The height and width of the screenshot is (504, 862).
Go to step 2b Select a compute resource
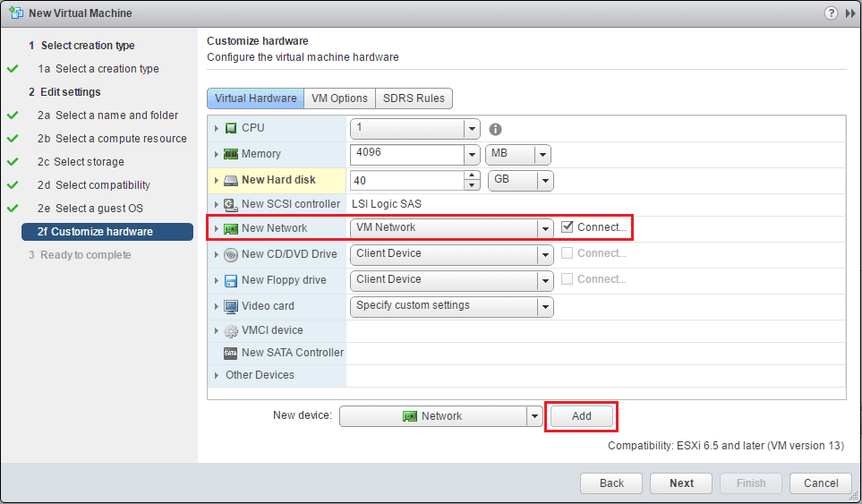[112, 139]
